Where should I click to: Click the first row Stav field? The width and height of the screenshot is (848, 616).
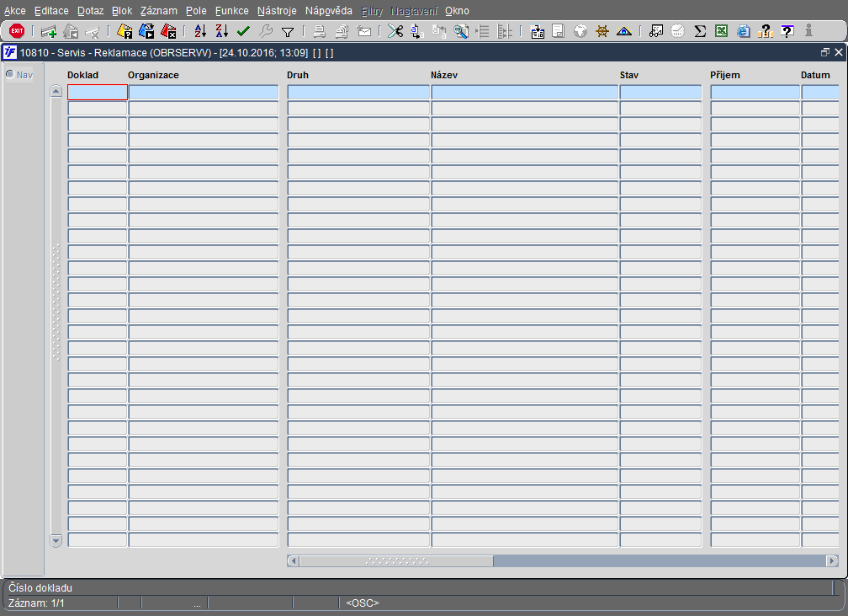(661, 93)
